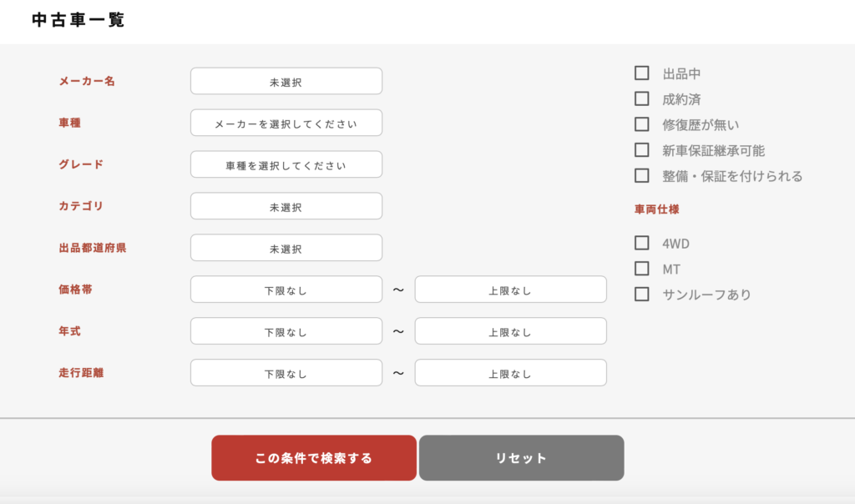Open 走行距離 upper limit dropdown
This screenshot has width=855, height=504.
pyautogui.click(x=510, y=373)
